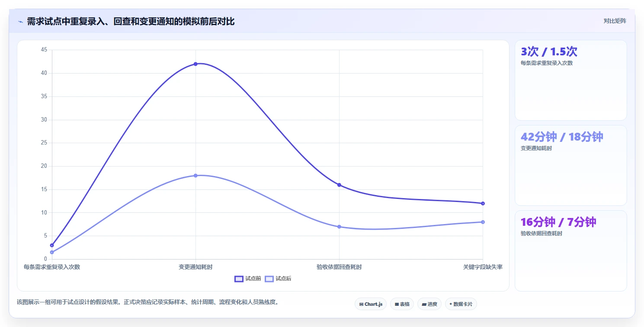Click the 16分钟 / 7分钟 value card
The height and width of the screenshot is (327, 644).
click(570, 250)
